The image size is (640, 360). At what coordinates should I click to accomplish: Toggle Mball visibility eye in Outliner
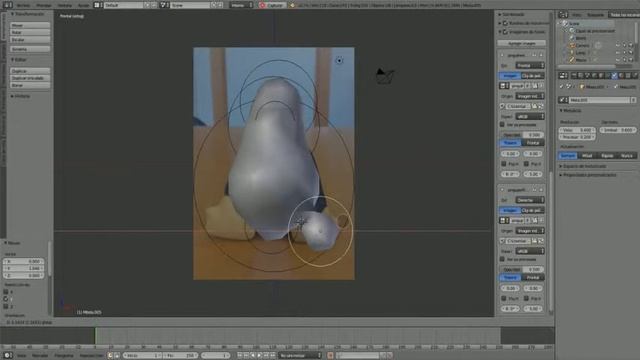point(618,60)
